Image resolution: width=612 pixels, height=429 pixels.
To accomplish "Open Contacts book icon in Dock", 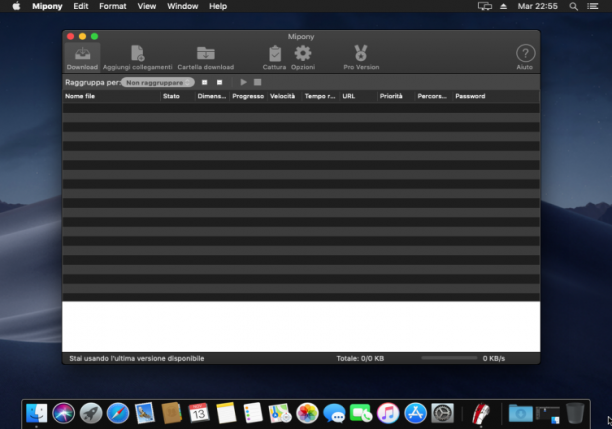I will click(172, 413).
